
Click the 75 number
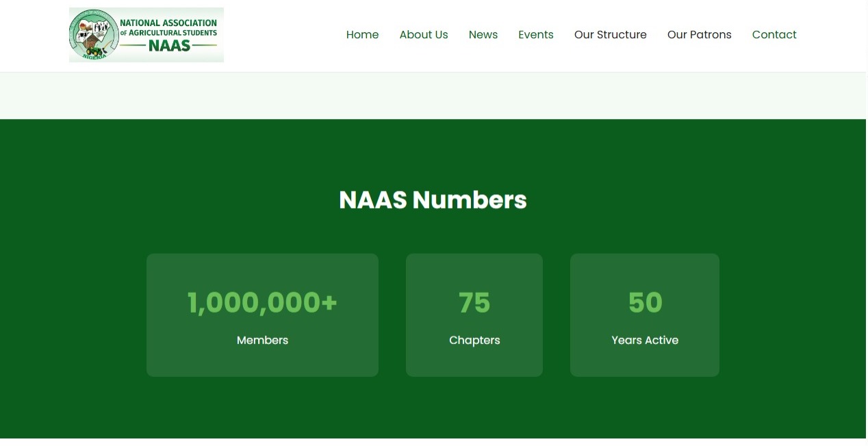474,302
